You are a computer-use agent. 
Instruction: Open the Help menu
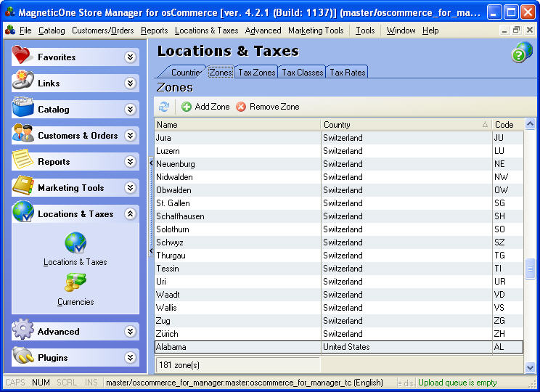click(430, 30)
